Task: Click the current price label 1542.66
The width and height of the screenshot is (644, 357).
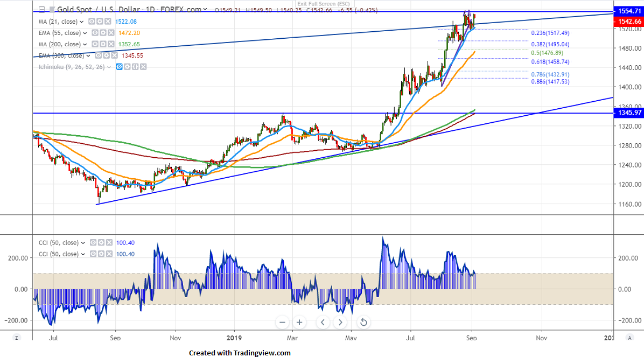Action: tap(628, 22)
